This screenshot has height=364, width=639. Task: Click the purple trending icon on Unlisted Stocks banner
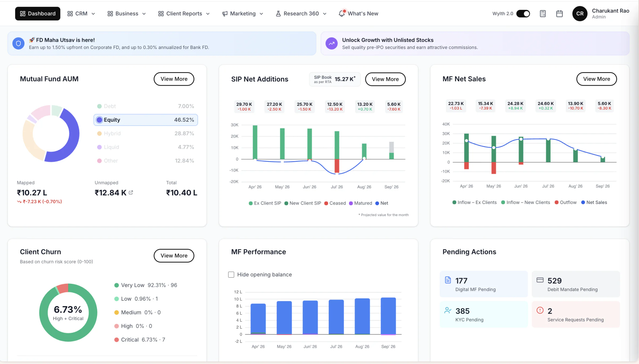coord(331,43)
